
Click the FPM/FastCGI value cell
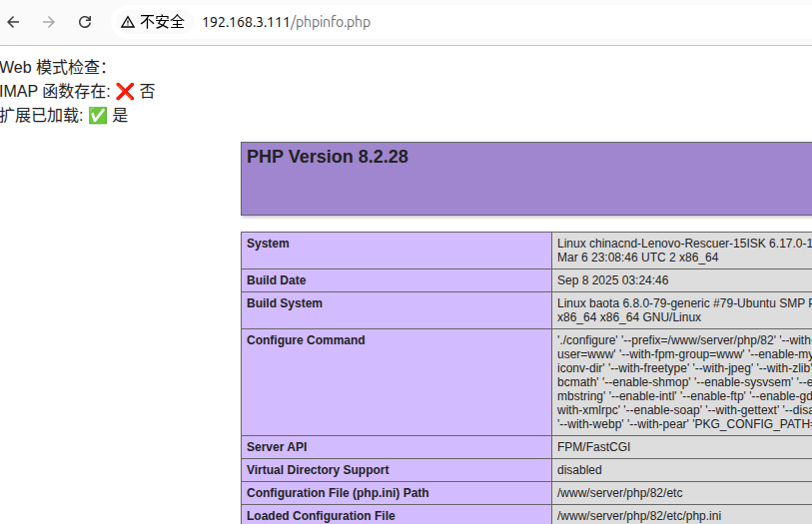[x=593, y=447]
